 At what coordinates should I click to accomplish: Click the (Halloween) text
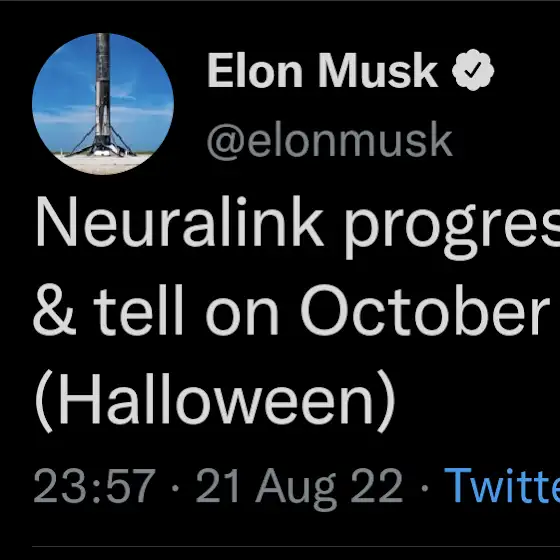point(215,401)
